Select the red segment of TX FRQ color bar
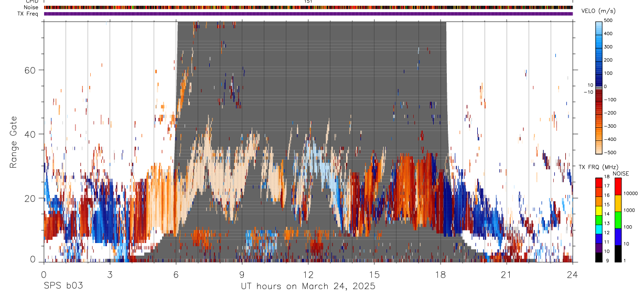The width and height of the screenshot is (644, 297). (599, 181)
